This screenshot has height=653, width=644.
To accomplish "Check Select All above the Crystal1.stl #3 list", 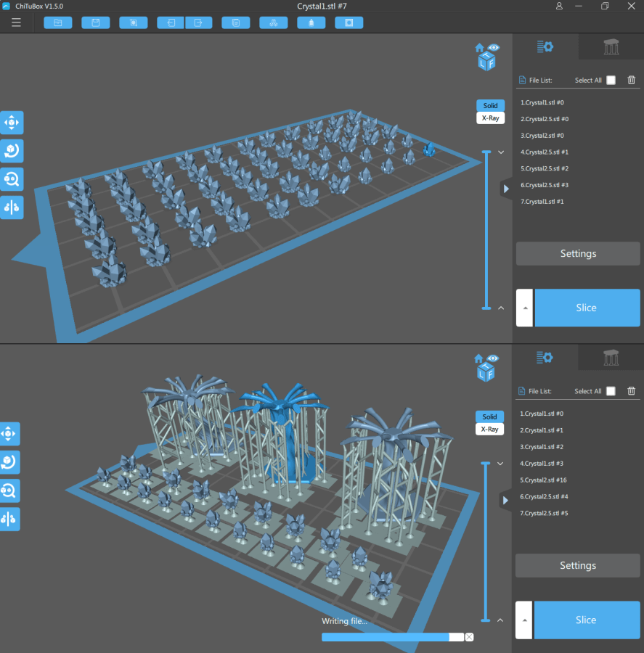I will [x=611, y=391].
